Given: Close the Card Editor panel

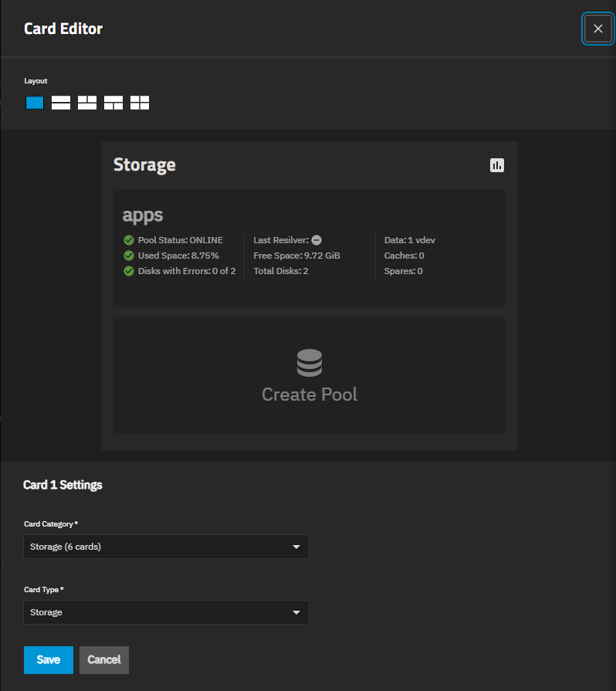Looking at the screenshot, I should 598,29.
